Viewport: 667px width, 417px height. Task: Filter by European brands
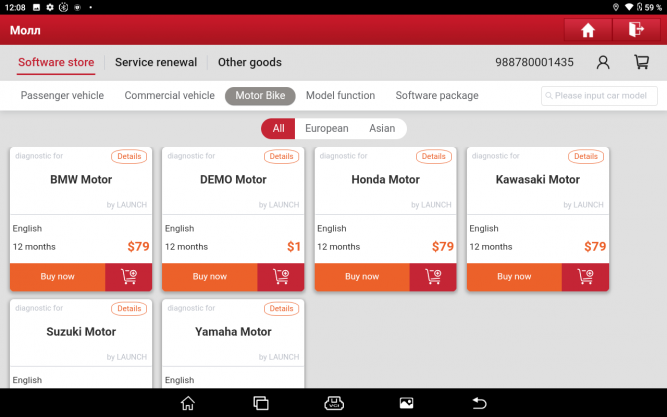click(x=327, y=129)
